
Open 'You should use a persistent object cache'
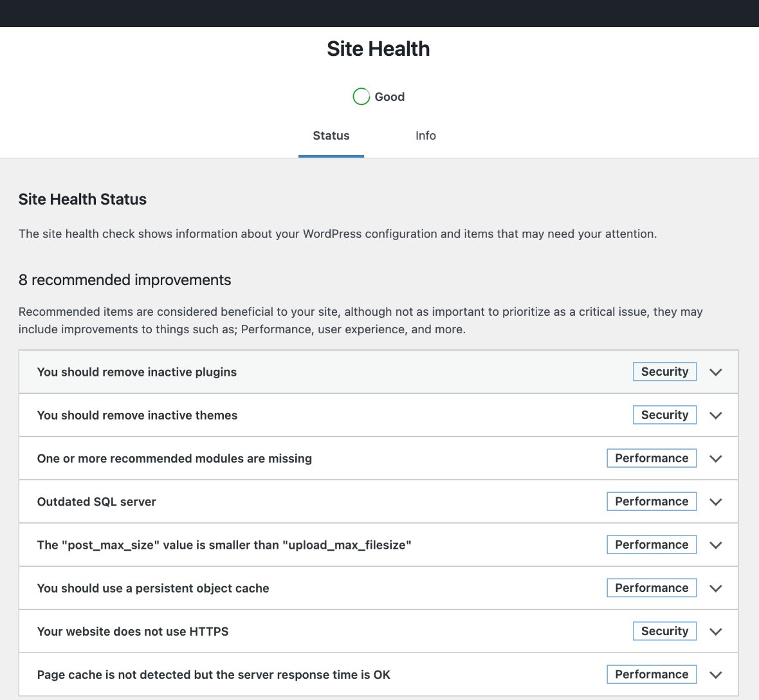(x=378, y=588)
